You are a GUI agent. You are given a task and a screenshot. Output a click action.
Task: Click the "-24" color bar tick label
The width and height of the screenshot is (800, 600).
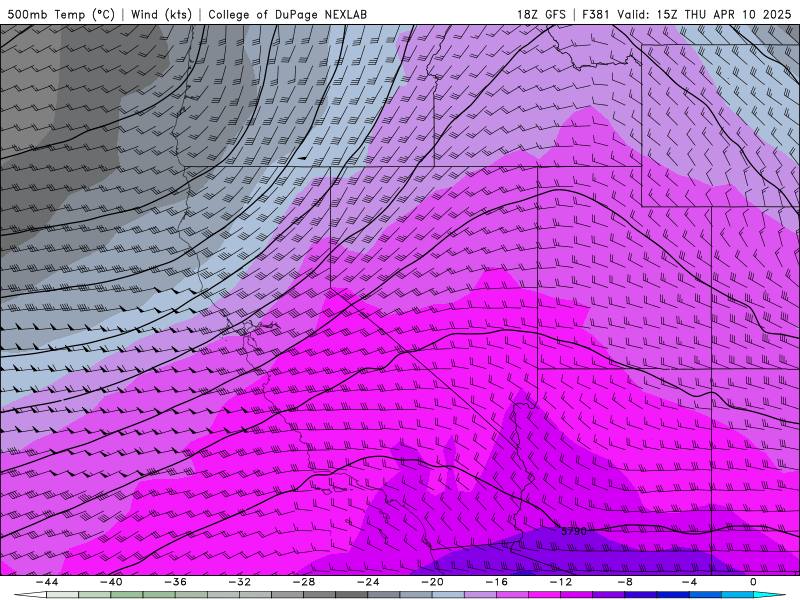[368, 582]
